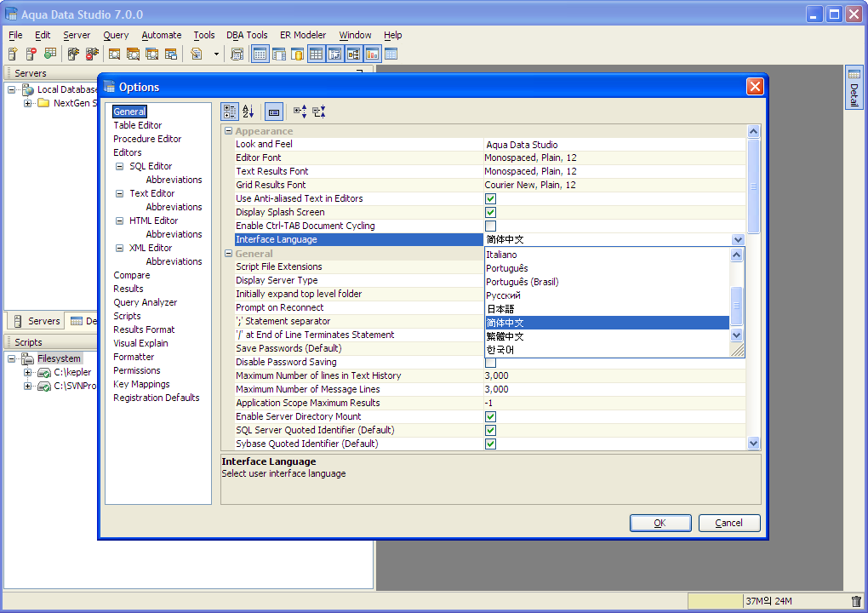Image resolution: width=868 pixels, height=613 pixels.
Task: Select Русский in the language list
Action: (503, 295)
